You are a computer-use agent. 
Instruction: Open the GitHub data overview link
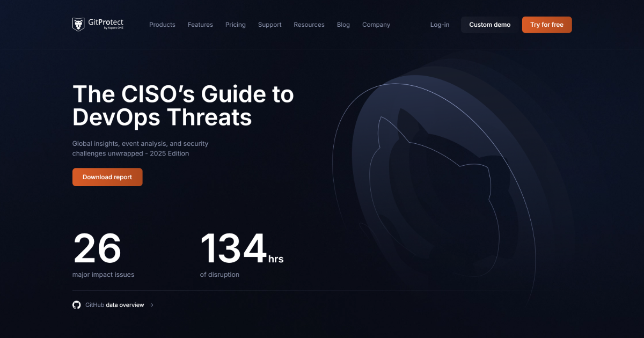click(114, 305)
